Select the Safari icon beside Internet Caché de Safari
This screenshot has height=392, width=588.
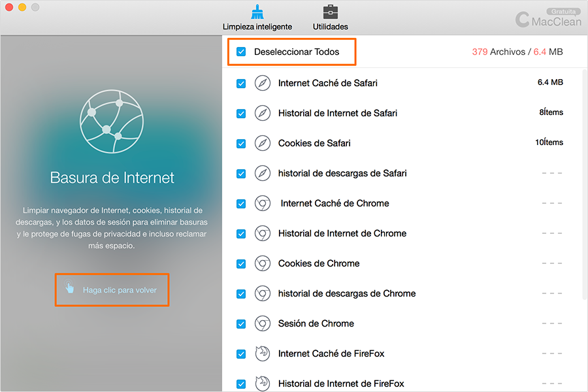(262, 83)
